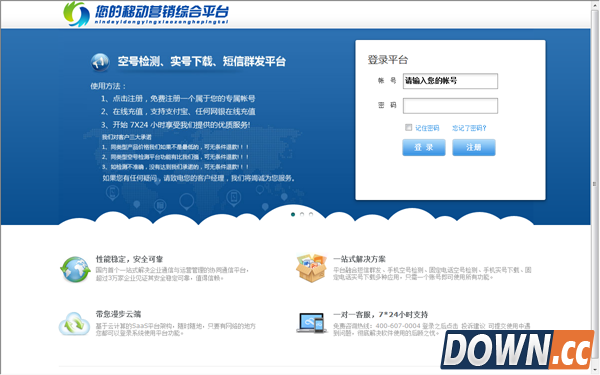Click the vertical scrollbar on right edge

point(595,188)
